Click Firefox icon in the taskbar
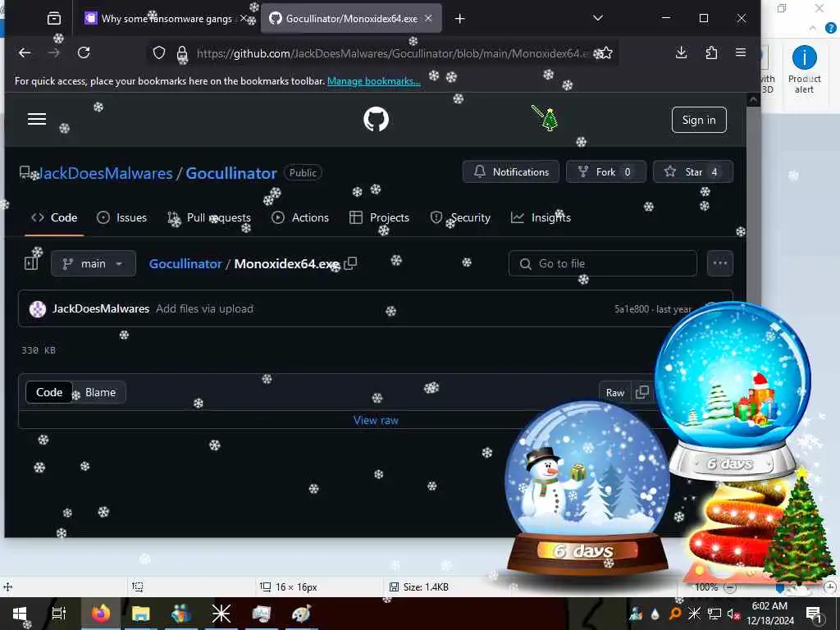This screenshot has width=840, height=630. (x=100, y=614)
